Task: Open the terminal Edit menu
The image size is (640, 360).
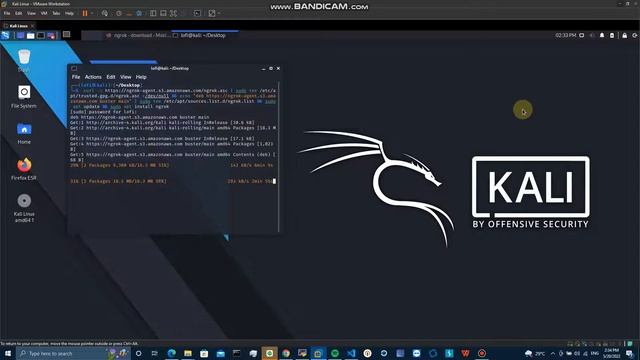Action: pyautogui.click(x=111, y=77)
